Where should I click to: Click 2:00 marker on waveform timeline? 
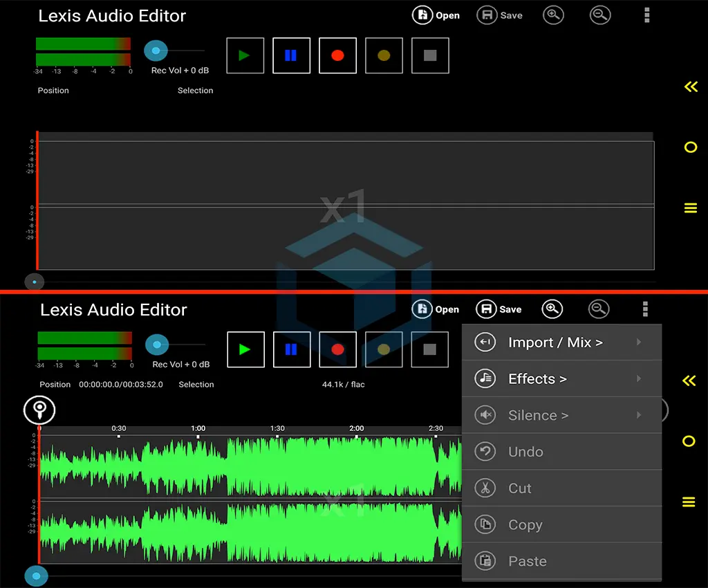tap(356, 428)
